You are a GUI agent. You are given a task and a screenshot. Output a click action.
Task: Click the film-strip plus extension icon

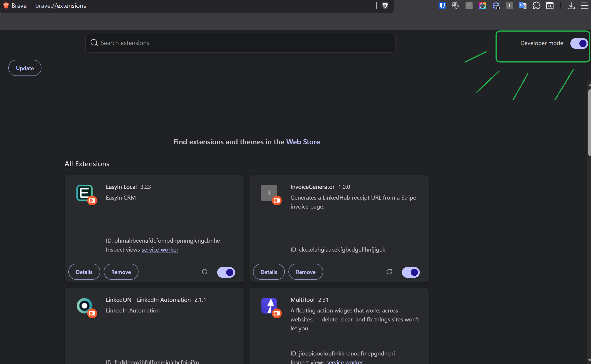[x=455, y=6]
